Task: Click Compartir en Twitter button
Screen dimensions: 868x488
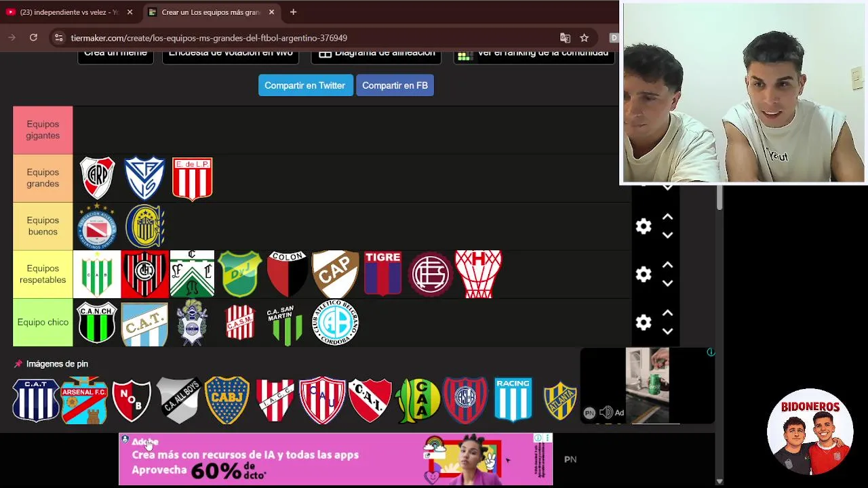Action: [305, 85]
